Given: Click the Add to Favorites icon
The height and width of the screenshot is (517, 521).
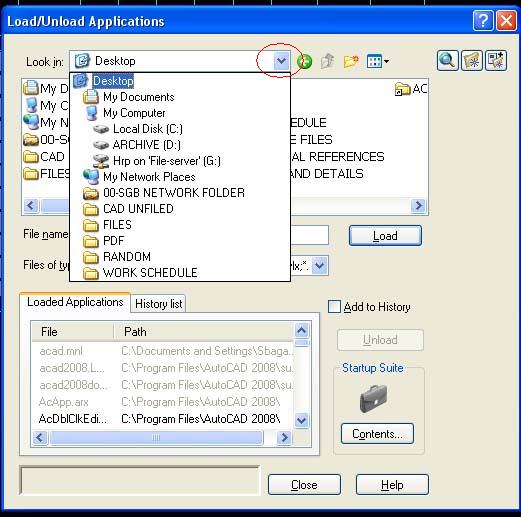Looking at the screenshot, I should click(496, 61).
